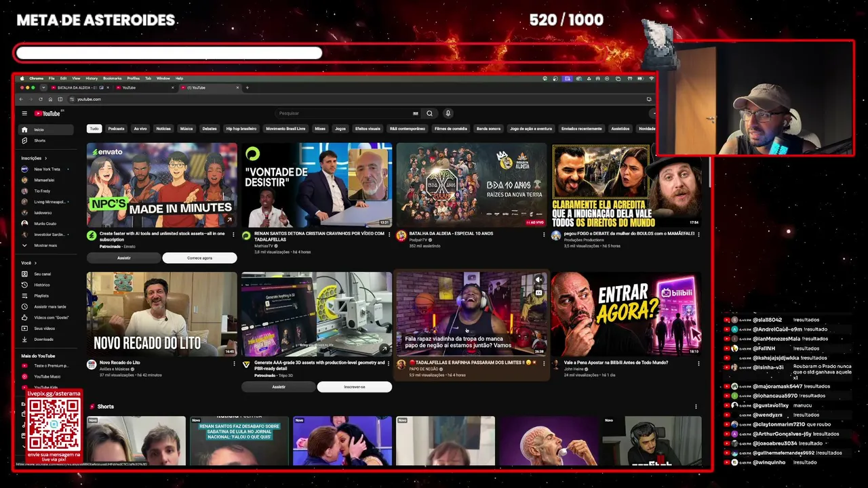Viewport: 868px width, 488px height.
Task: Open the YouTube hamburger guide menu
Action: (24, 113)
